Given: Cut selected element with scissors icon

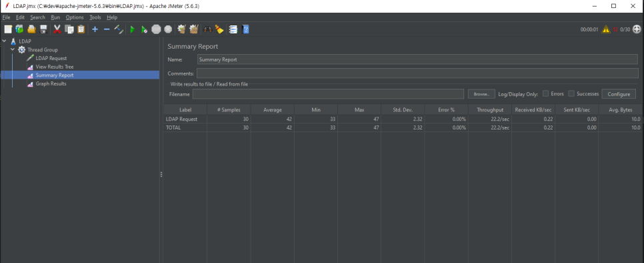Looking at the screenshot, I should [57, 29].
